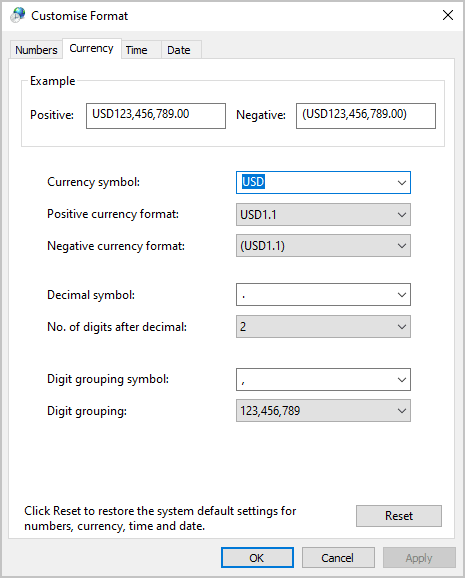
Task: Click the 'Customise Format' window title
Action: tap(79, 16)
